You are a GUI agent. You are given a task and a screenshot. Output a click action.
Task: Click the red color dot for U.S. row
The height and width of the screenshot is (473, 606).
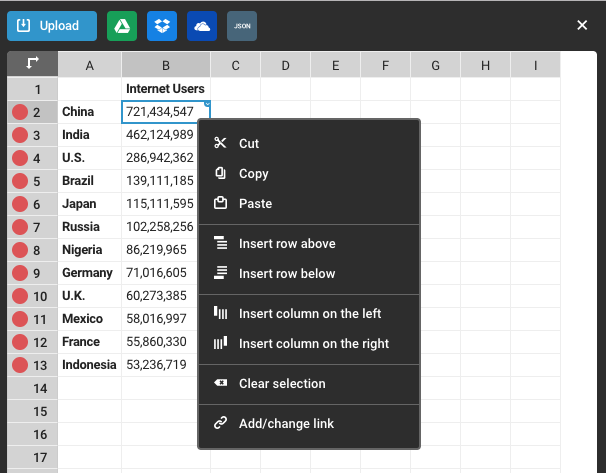point(20,158)
